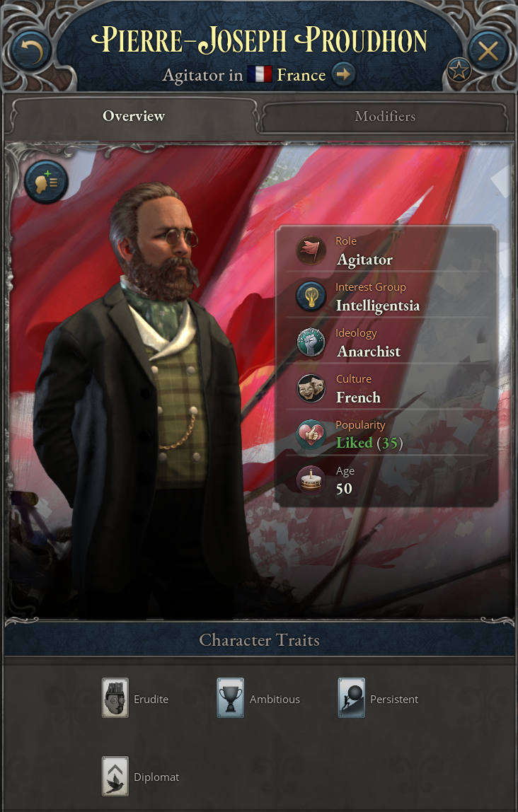Click the French culture masks icon
The width and height of the screenshot is (518, 812).
311,388
